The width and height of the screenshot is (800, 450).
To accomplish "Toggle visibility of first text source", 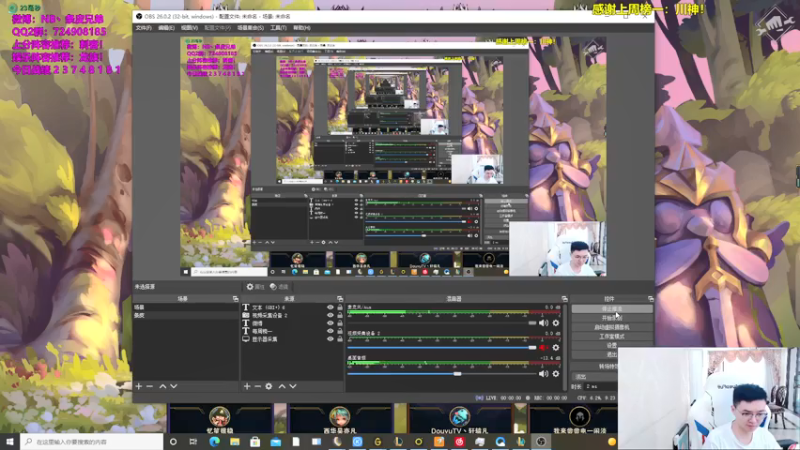I will click(x=330, y=308).
